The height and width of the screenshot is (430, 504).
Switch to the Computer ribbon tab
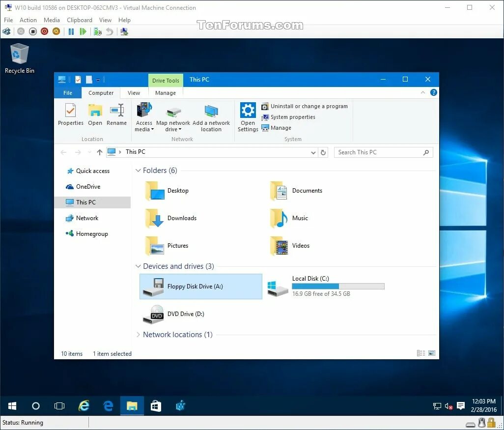(x=101, y=93)
